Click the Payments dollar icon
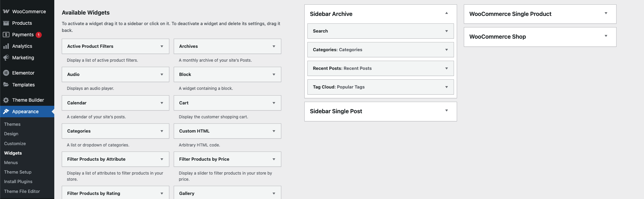 [6, 35]
